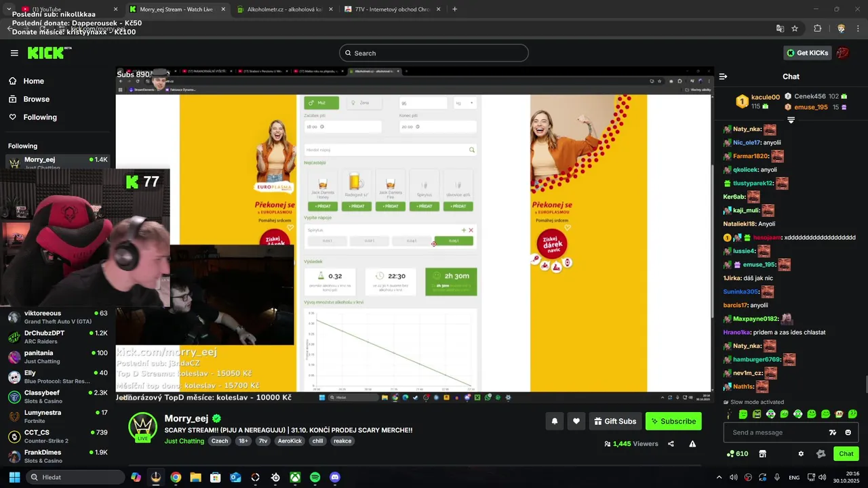Image resolution: width=868 pixels, height=488 pixels.
Task: Send message with the green Chat button
Action: tap(846, 453)
